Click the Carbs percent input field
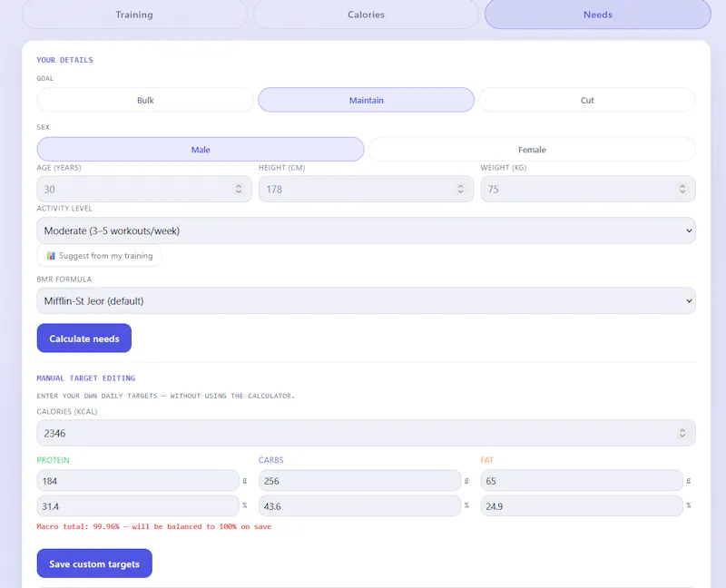The height and width of the screenshot is (588, 726). tap(359, 506)
